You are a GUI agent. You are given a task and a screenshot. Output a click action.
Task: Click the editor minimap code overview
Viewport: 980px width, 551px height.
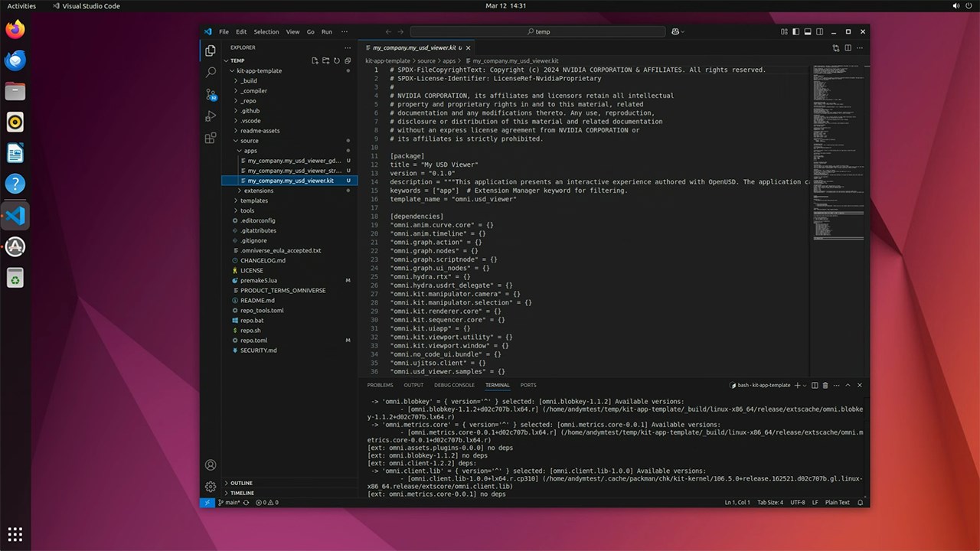pyautogui.click(x=840, y=153)
